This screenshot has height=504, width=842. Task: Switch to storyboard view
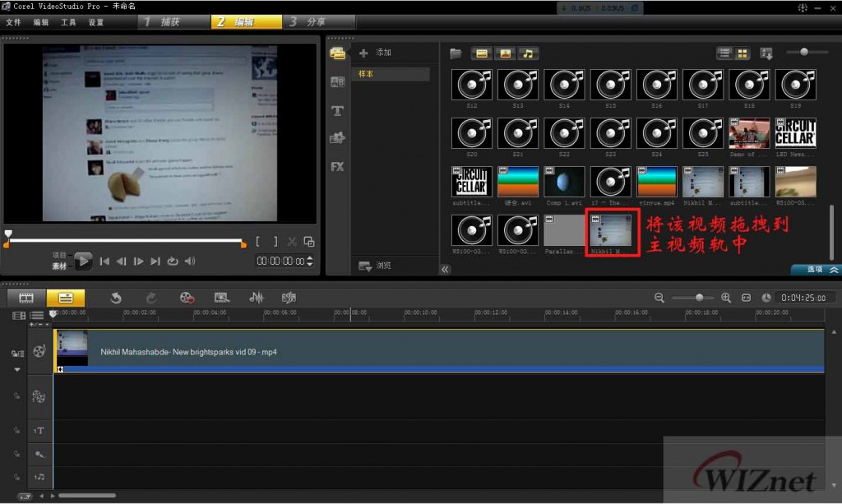(x=26, y=298)
